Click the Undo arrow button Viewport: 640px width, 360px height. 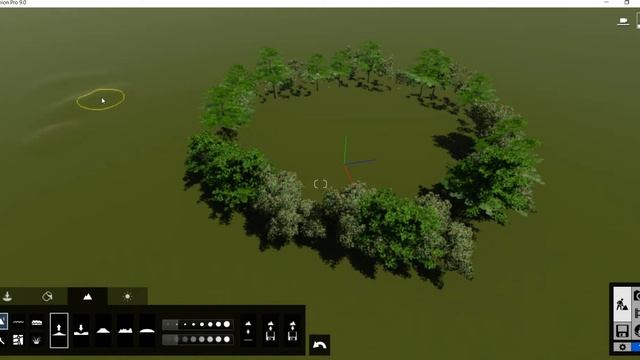[320, 345]
